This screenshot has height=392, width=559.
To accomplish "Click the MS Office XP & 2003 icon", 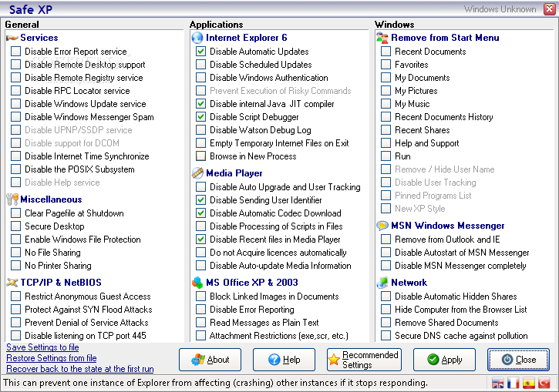I will (197, 283).
